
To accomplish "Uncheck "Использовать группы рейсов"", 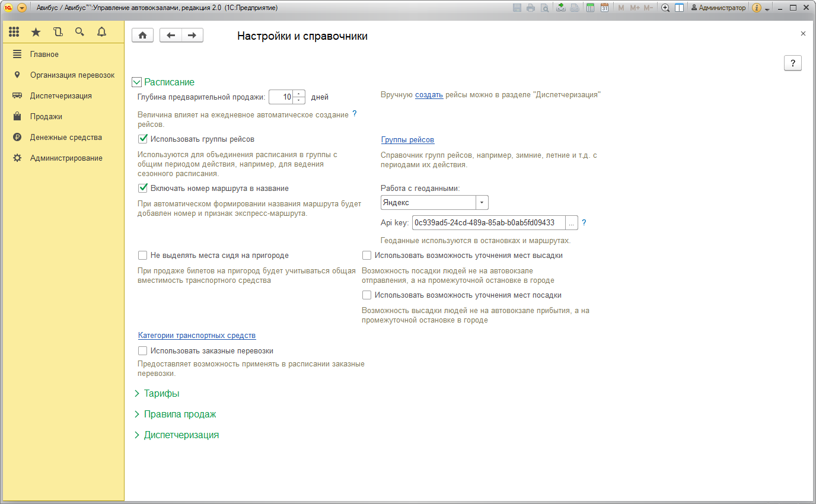I will (x=143, y=139).
